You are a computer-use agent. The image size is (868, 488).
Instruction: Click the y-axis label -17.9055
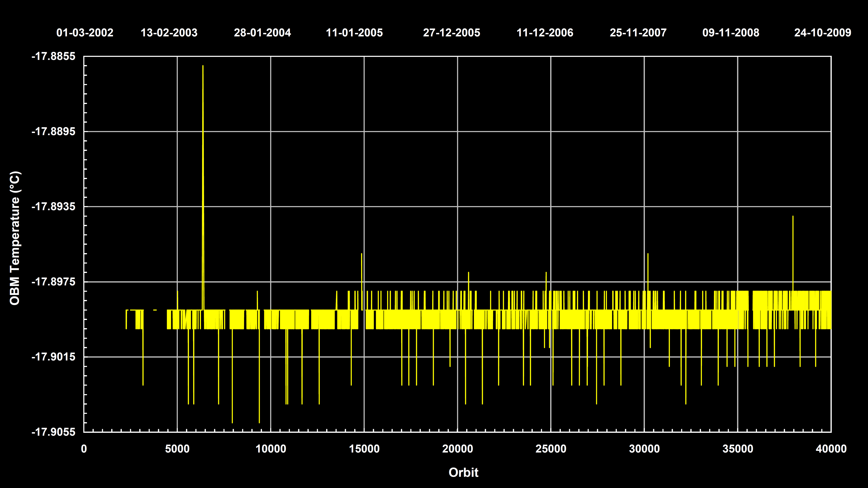point(53,432)
